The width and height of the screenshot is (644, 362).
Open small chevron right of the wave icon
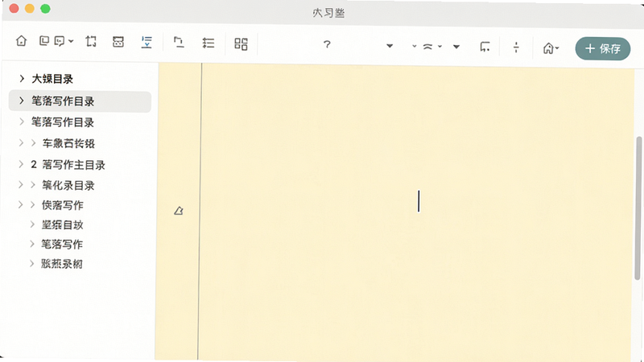pos(440,47)
